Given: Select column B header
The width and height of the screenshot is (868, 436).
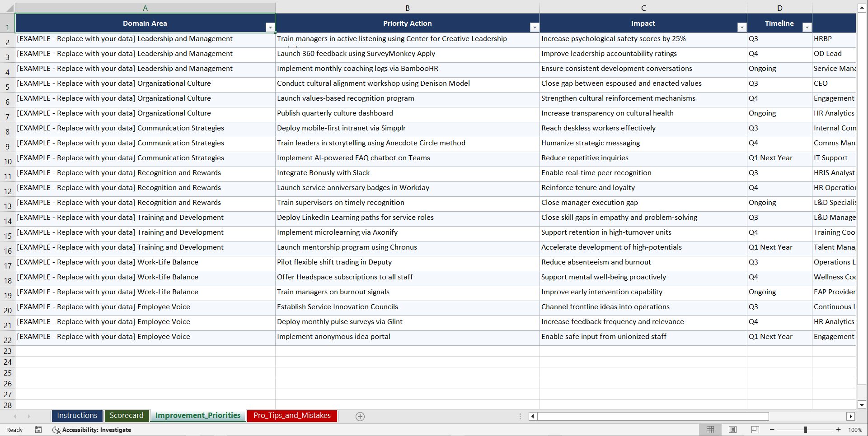Looking at the screenshot, I should 407,8.
